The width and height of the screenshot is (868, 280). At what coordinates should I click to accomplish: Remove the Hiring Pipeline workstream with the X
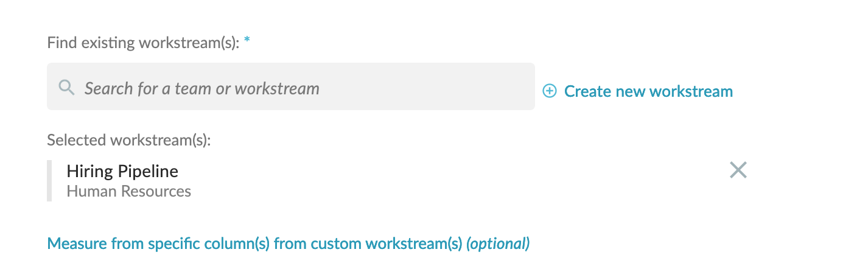738,170
